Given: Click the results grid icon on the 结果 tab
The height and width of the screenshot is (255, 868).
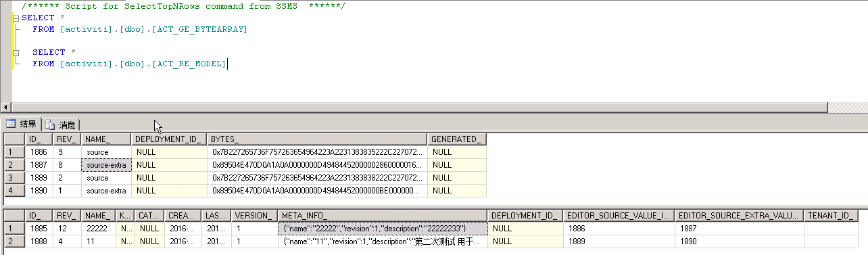Looking at the screenshot, I should tap(11, 124).
